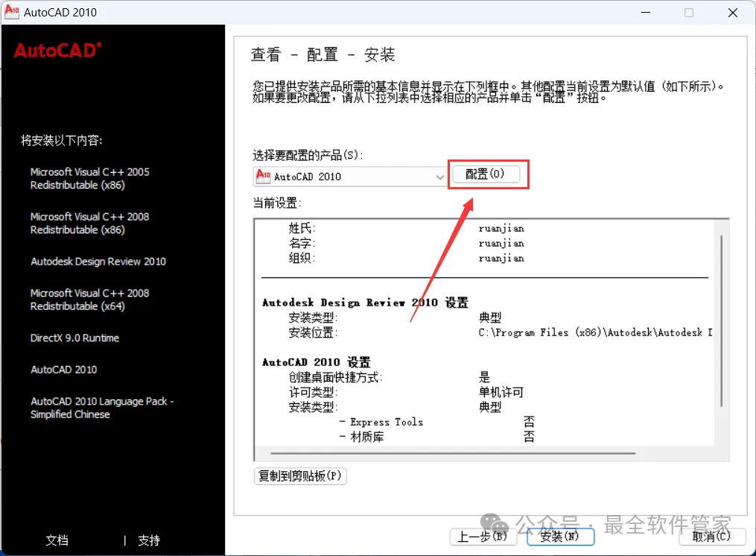
Task: Select AutoCAD 2010 in sidebar install list
Action: (x=64, y=370)
